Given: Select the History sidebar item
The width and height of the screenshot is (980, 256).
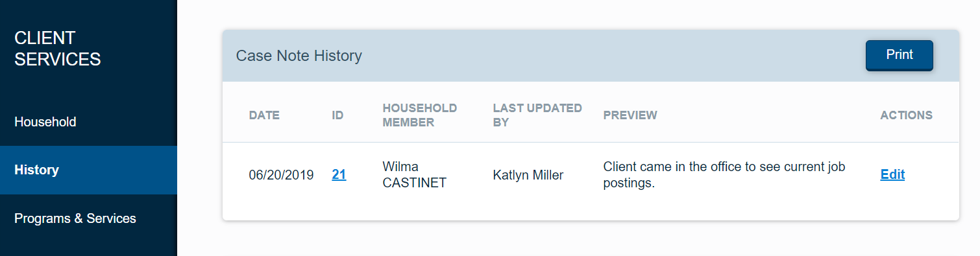Looking at the screenshot, I should point(88,170).
